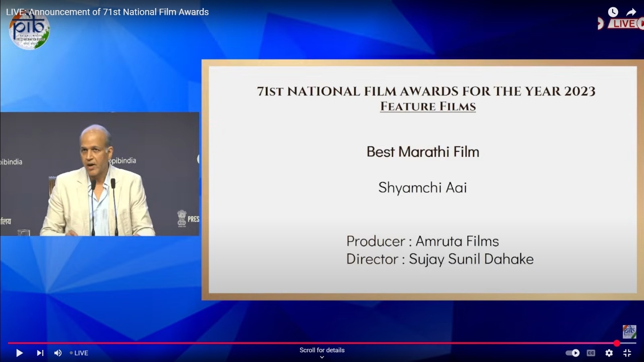The width and height of the screenshot is (644, 362).
Task: Exit full screen mode
Action: pyautogui.click(x=627, y=353)
